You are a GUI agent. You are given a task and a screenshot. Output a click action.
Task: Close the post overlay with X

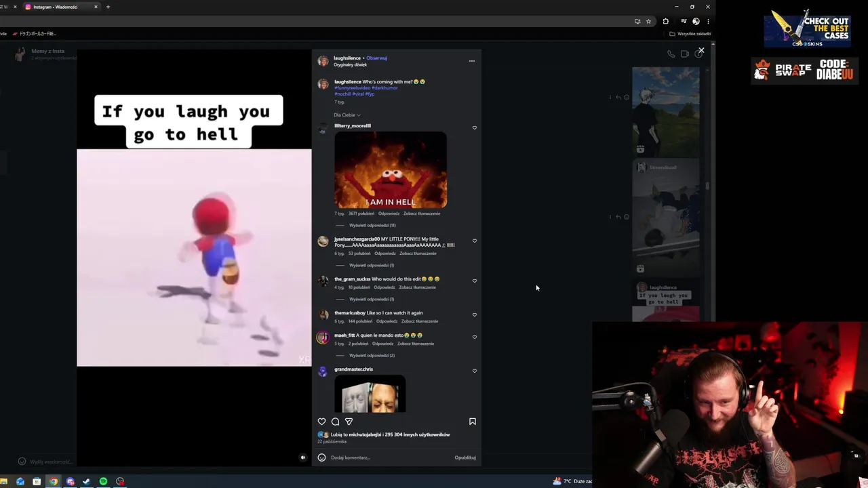point(701,50)
